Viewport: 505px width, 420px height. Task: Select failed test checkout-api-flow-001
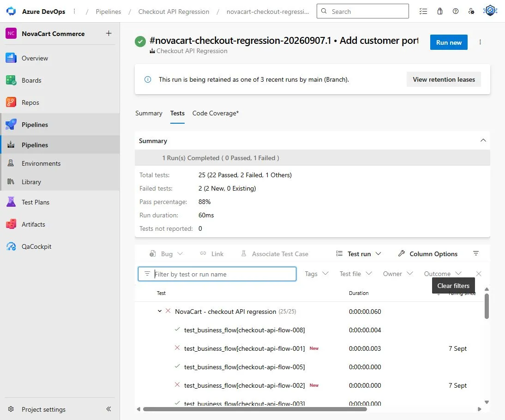pyautogui.click(x=309, y=348)
